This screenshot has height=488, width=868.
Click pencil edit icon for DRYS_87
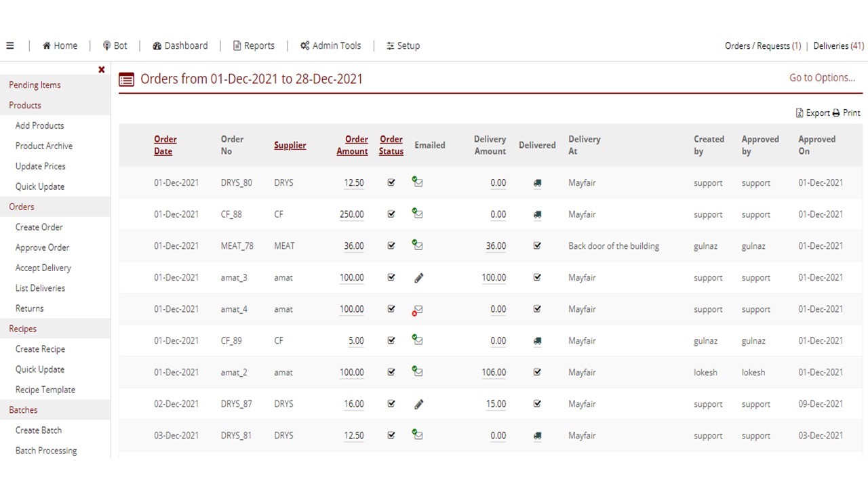[418, 405]
